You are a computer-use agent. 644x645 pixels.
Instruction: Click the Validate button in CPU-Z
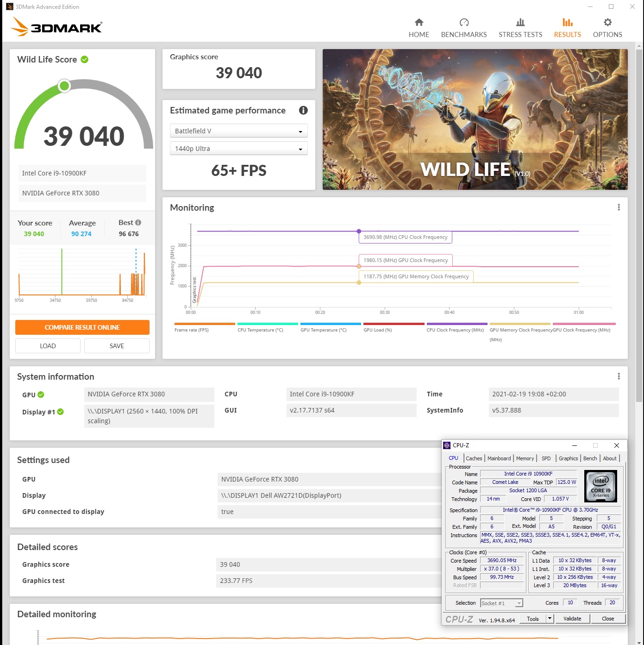coord(572,619)
